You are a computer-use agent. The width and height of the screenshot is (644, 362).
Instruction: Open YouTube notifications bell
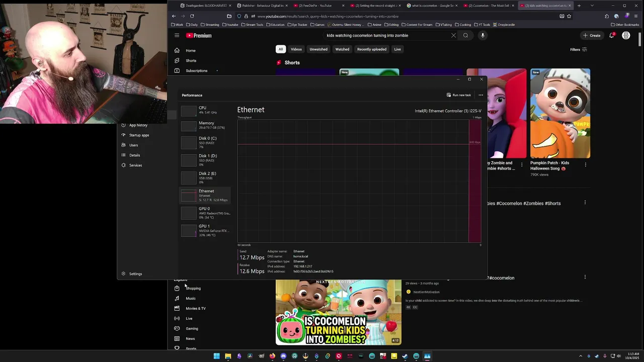612,35
